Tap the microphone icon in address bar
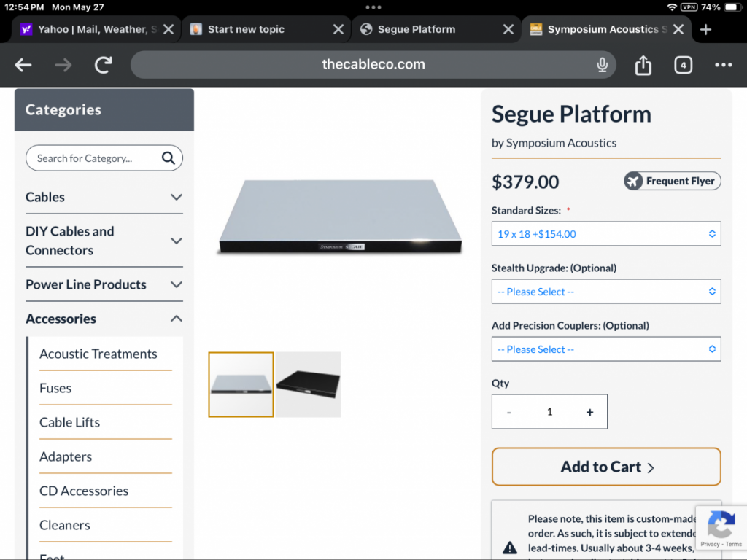The width and height of the screenshot is (747, 560). 602,65
